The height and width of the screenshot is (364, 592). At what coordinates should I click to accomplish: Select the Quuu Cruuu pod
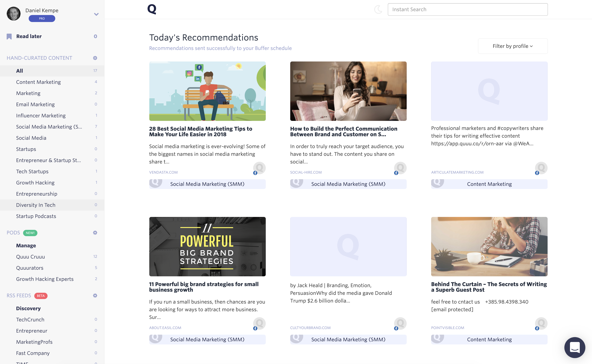click(x=30, y=257)
